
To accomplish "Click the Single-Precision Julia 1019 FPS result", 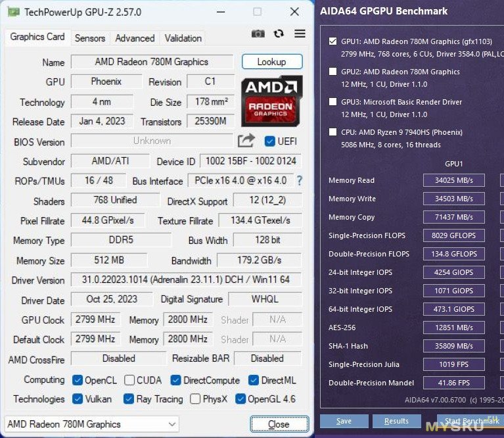I will point(454,364).
